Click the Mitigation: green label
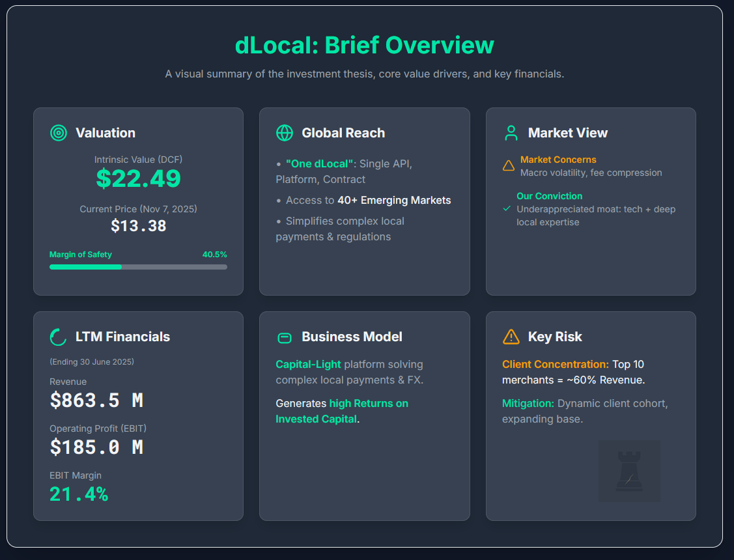This screenshot has height=560, width=734. click(528, 403)
